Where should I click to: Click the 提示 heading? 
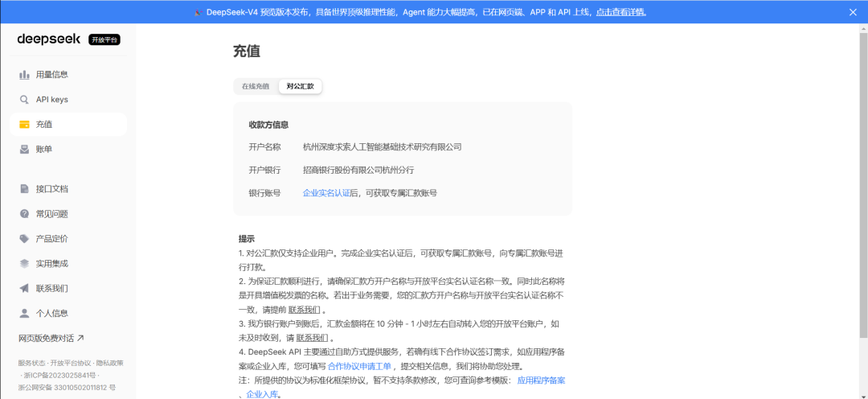[247, 240]
